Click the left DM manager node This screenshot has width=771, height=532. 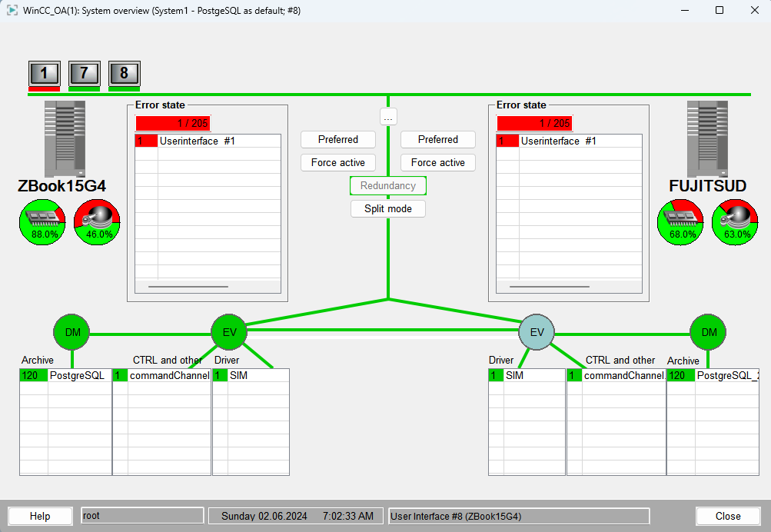point(71,332)
